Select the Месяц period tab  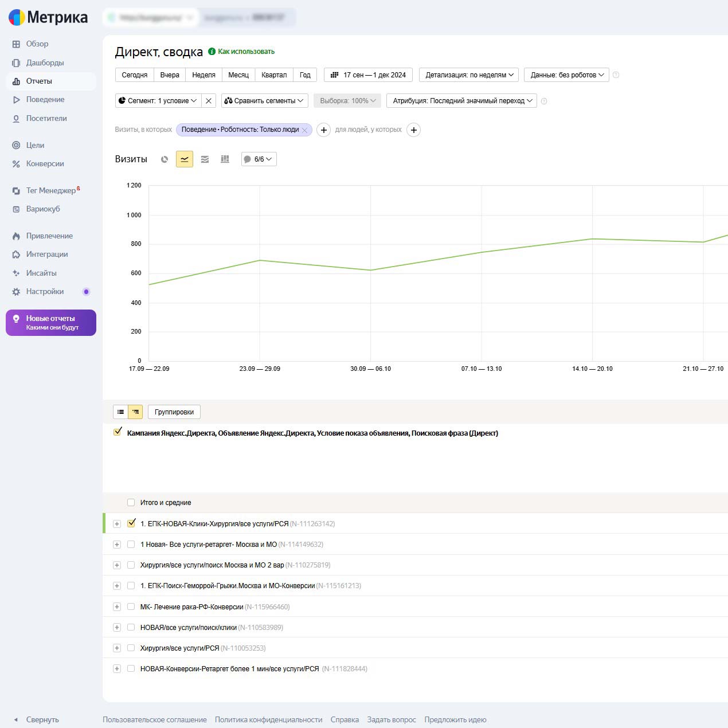[x=238, y=75]
